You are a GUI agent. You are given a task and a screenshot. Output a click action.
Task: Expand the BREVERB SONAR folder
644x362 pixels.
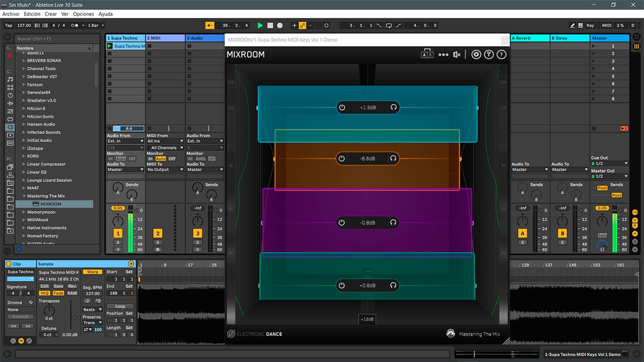pyautogui.click(x=24, y=61)
